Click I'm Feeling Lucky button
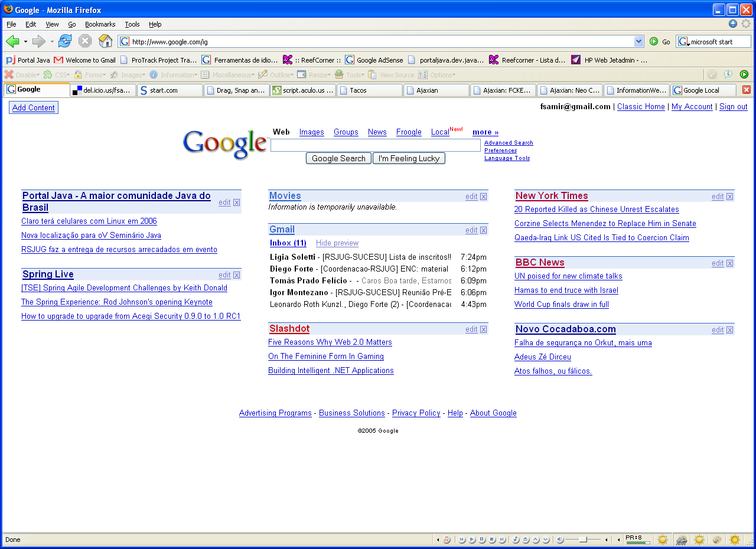Viewport: 756px width, 549px height. click(x=409, y=158)
